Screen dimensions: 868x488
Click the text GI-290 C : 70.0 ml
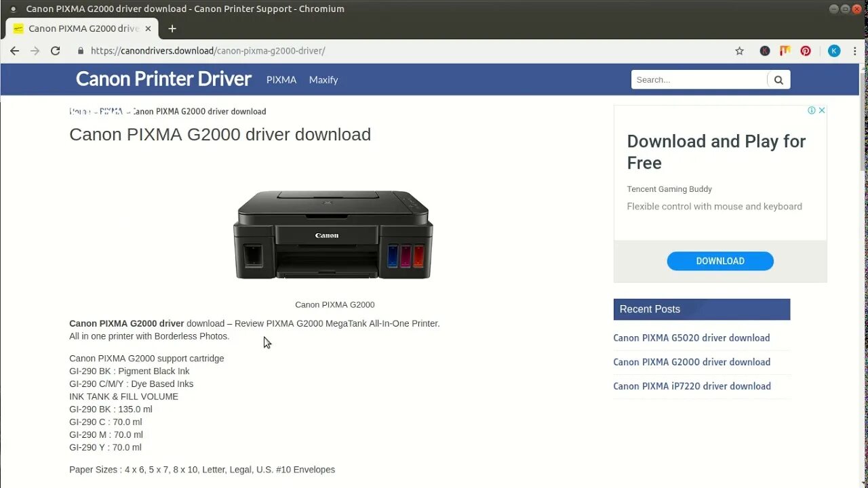106,422
